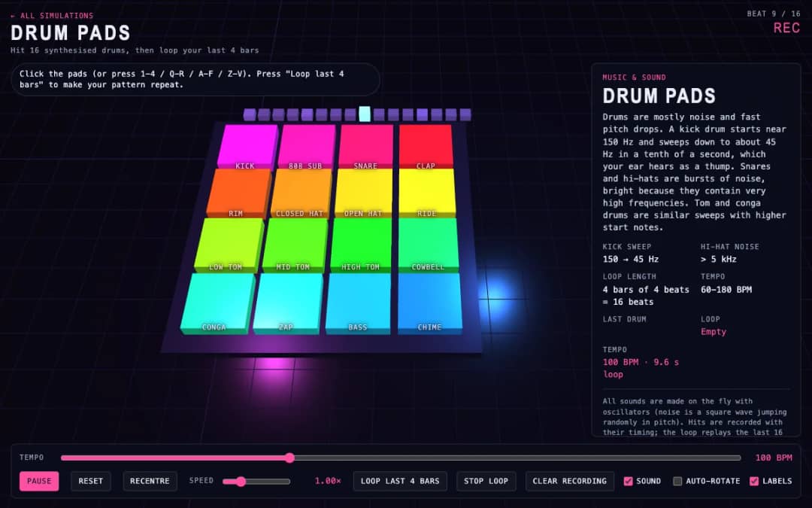Tap the LOW TOM pad

[x=229, y=245]
